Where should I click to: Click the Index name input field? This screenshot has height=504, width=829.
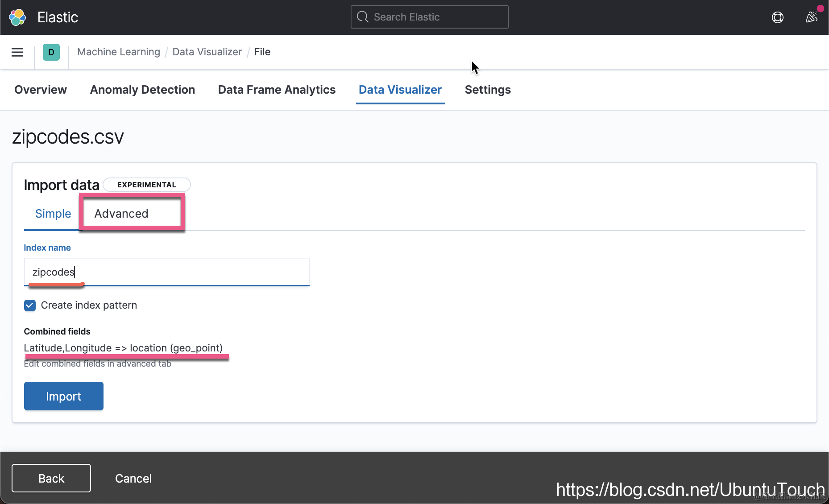166,272
